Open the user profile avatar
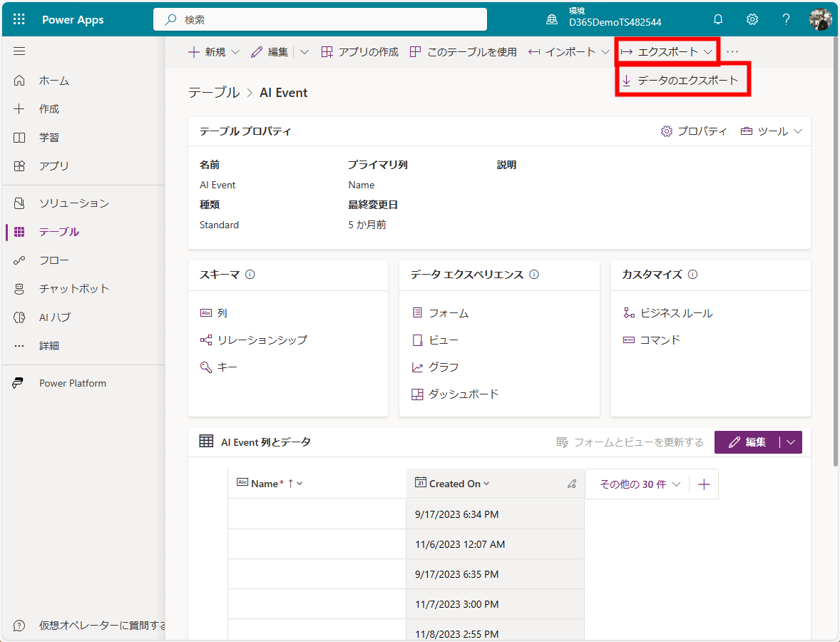The height and width of the screenshot is (642, 840). pyautogui.click(x=819, y=19)
